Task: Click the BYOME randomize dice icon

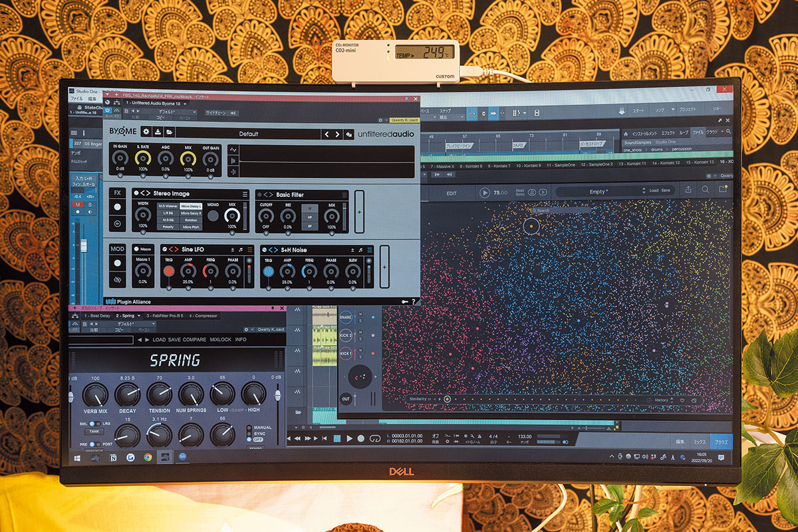Action: pyautogui.click(x=349, y=134)
